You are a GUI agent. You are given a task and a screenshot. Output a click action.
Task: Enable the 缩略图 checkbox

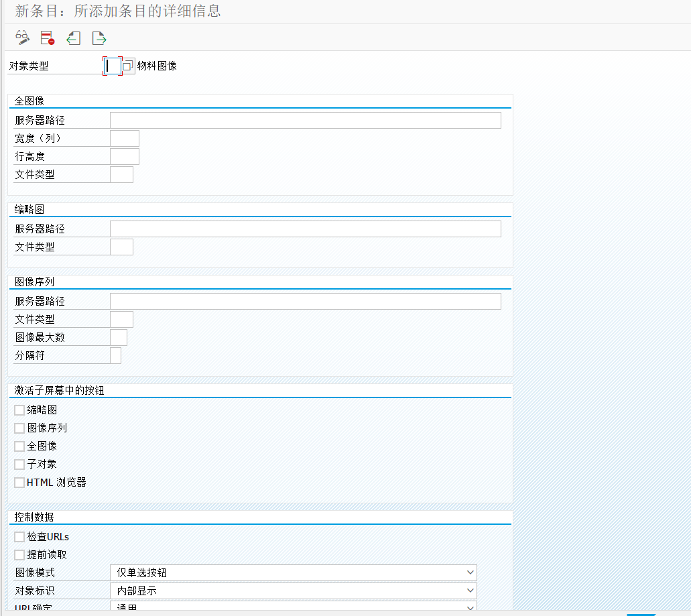pos(19,410)
